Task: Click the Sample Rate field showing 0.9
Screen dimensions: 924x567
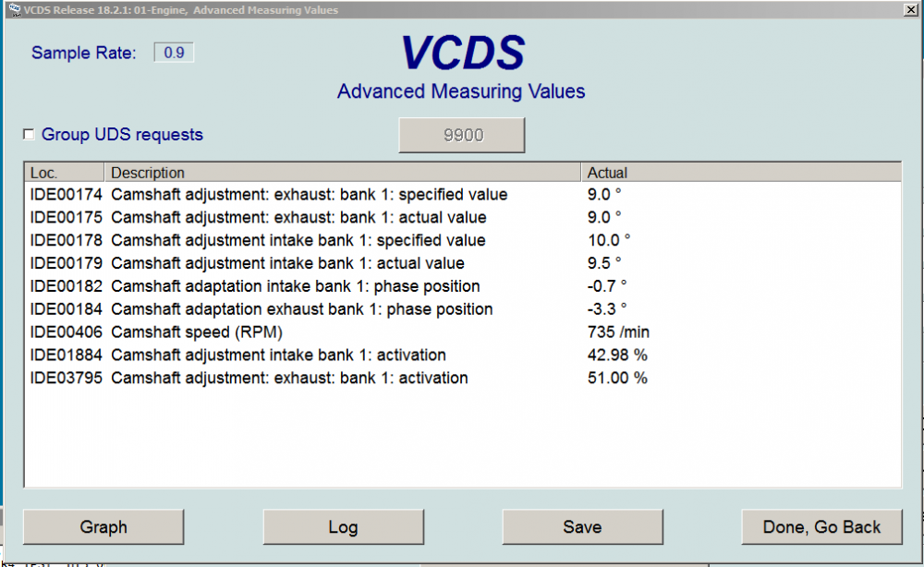Action: (x=172, y=52)
